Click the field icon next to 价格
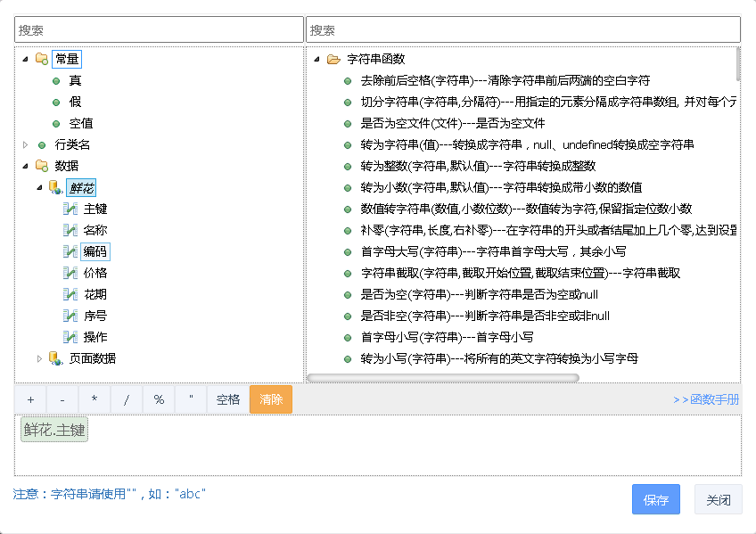 70,273
